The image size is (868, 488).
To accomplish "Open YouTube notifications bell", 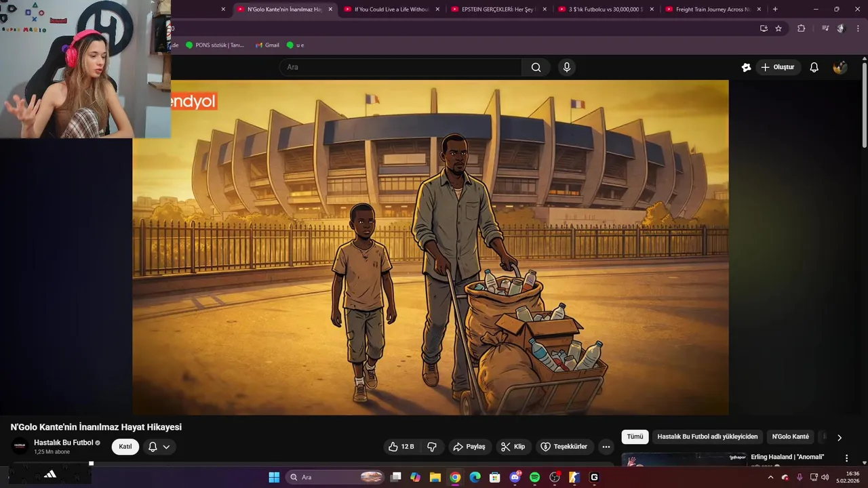I will pos(814,67).
